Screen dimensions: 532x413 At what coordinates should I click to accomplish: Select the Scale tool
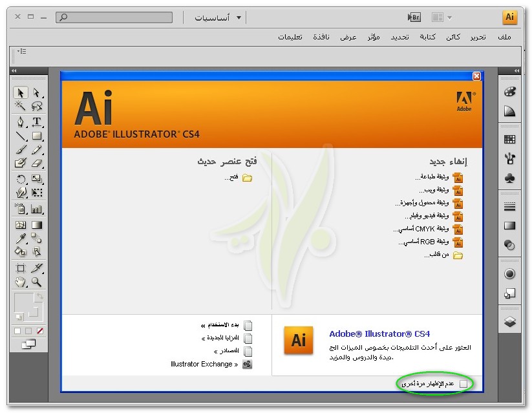point(37,179)
